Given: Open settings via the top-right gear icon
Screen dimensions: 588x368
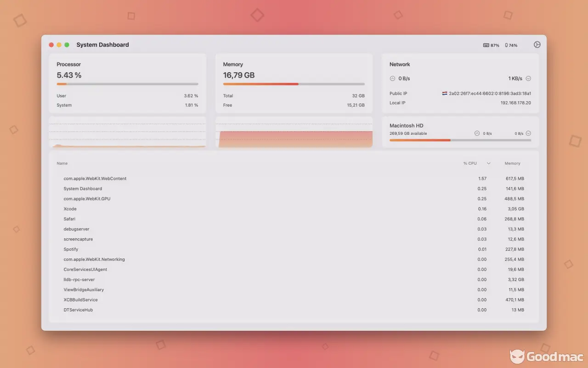Looking at the screenshot, I should (537, 45).
